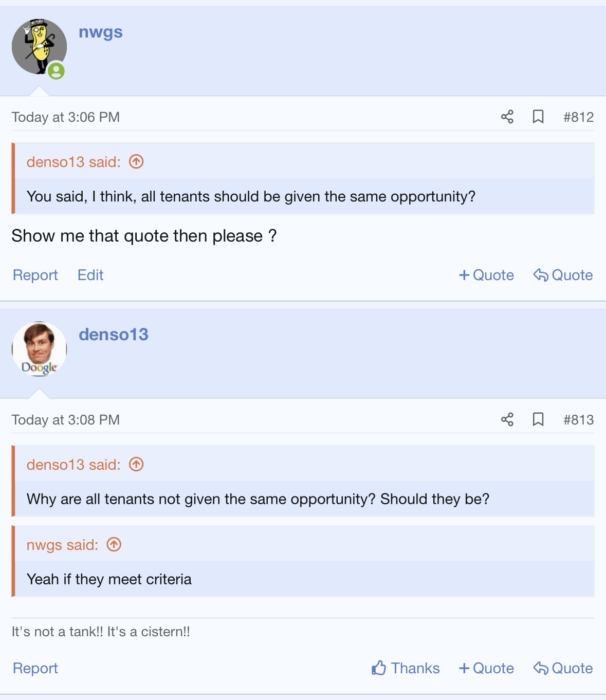Report post #813

(35, 668)
